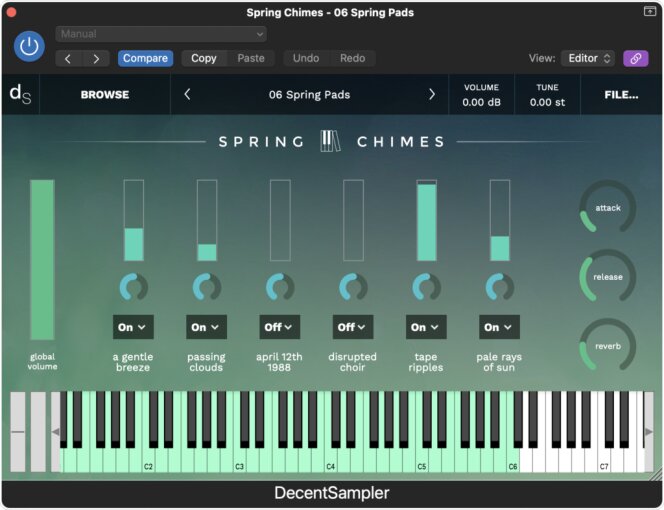Toggle the Compare button

coord(145,58)
